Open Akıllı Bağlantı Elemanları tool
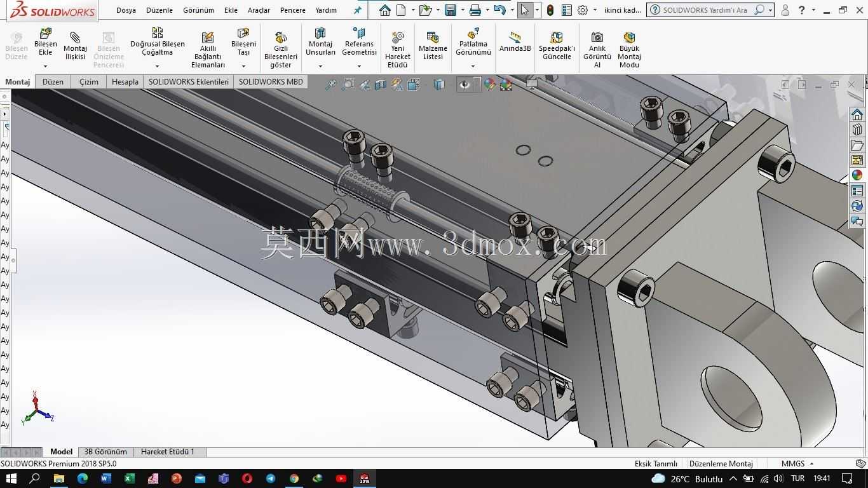 pyautogui.click(x=208, y=49)
